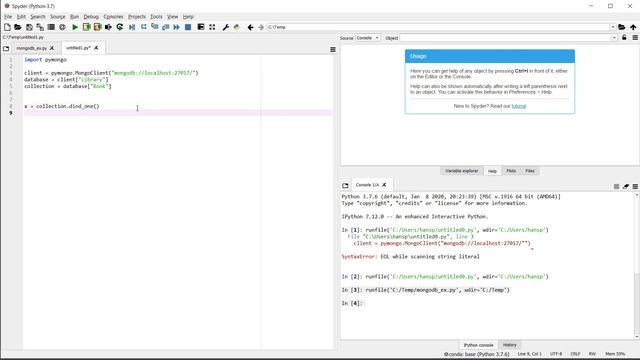The image size is (640, 360).
Task: Open the File menu
Action: pos(8,17)
